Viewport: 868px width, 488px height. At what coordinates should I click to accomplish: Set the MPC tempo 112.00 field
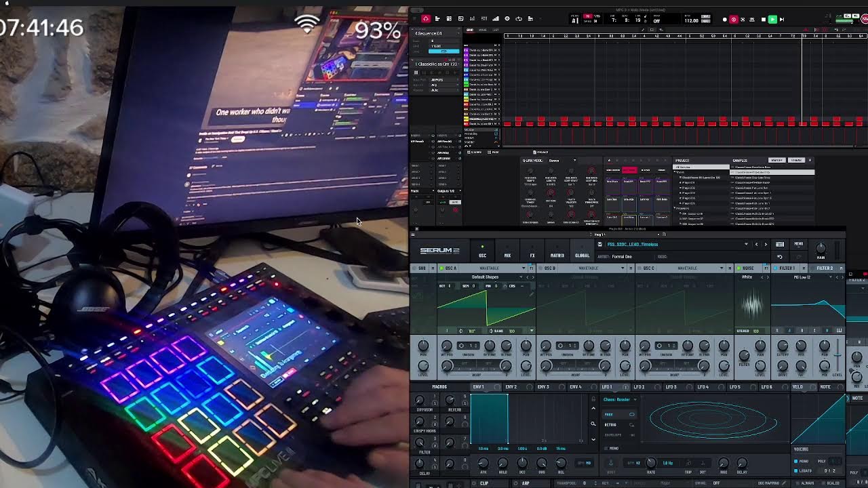(x=691, y=21)
